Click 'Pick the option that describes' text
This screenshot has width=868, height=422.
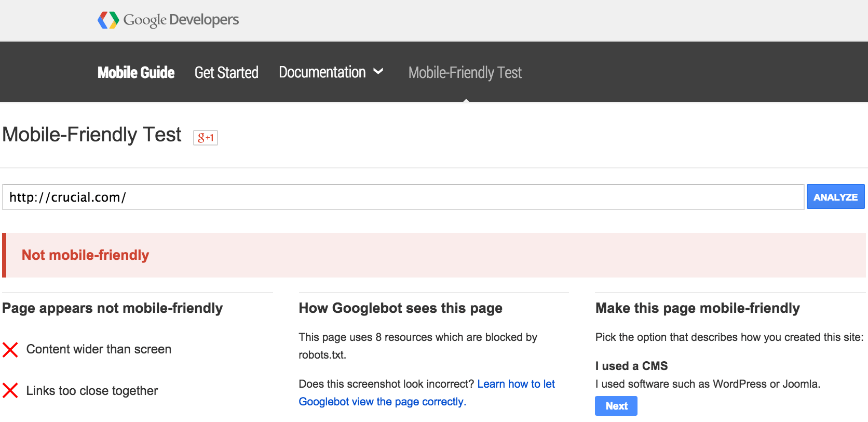tap(729, 337)
